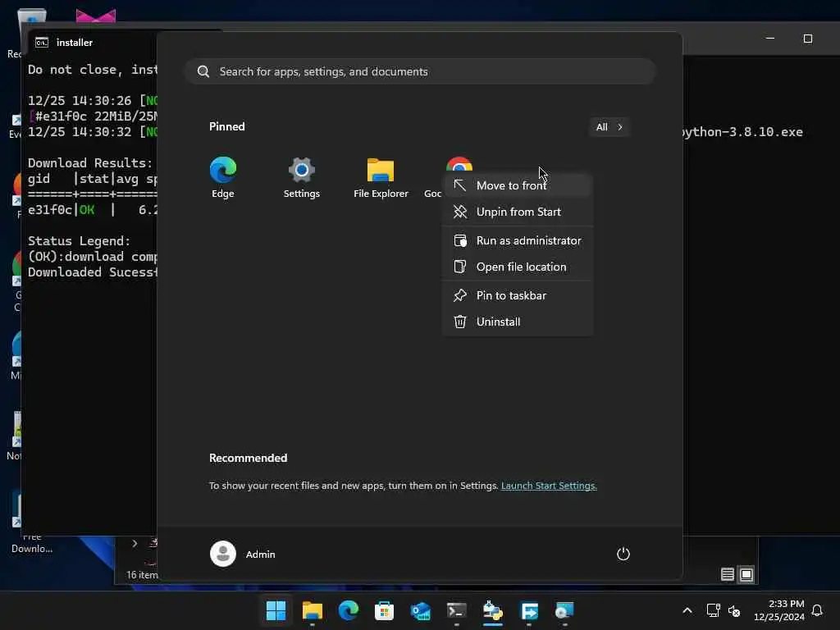Open File Explorer from pinned apps
Image resolution: width=840 pixels, height=630 pixels.
click(381, 177)
